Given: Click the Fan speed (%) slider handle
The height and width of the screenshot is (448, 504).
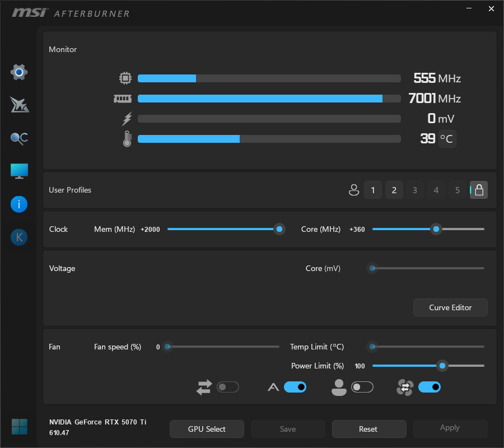Looking at the screenshot, I should pos(167,347).
